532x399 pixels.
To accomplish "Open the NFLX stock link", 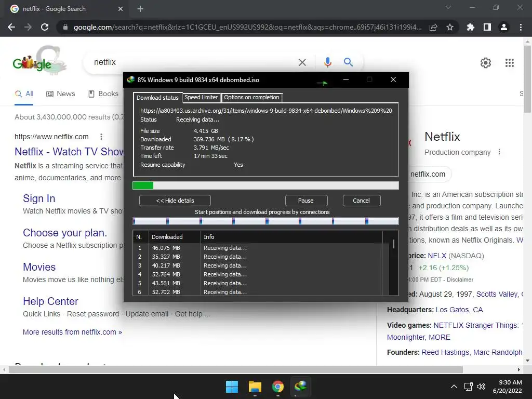I will 437,256.
